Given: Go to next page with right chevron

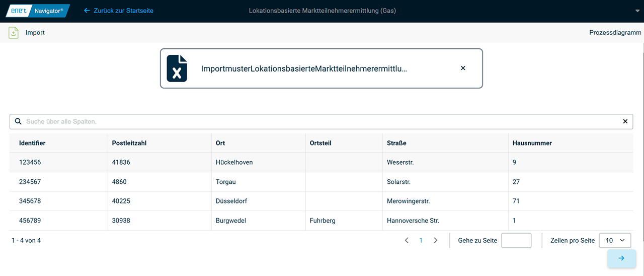Looking at the screenshot, I should tap(436, 241).
